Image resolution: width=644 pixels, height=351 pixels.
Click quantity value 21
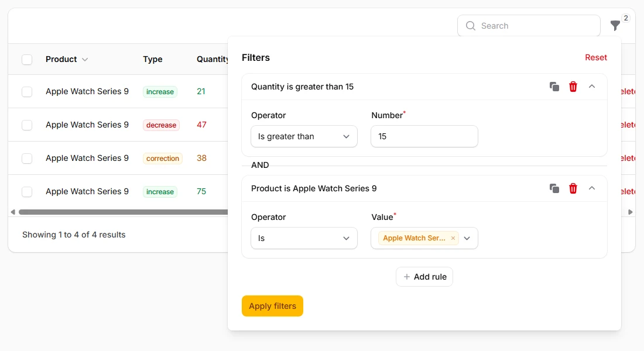pyautogui.click(x=201, y=91)
